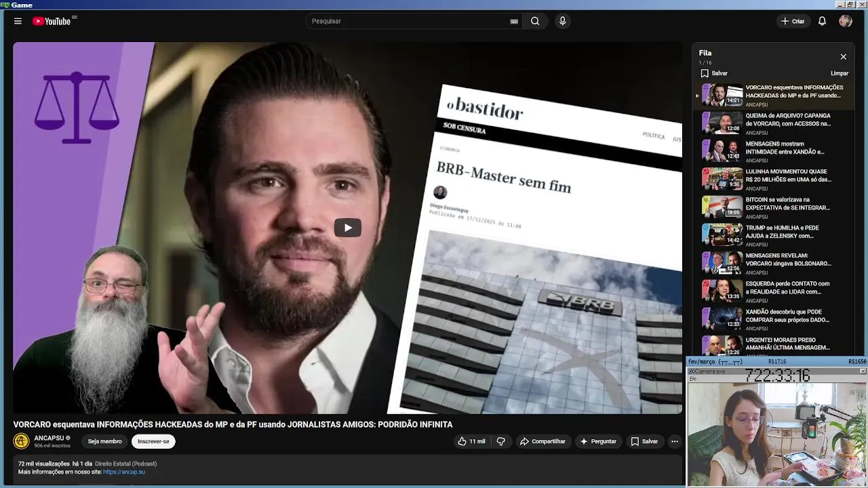The width and height of the screenshot is (868, 488).
Task: Select queue video 'ESQUERDA perde CONTATO com a REALIDADE'
Action: 773,291
